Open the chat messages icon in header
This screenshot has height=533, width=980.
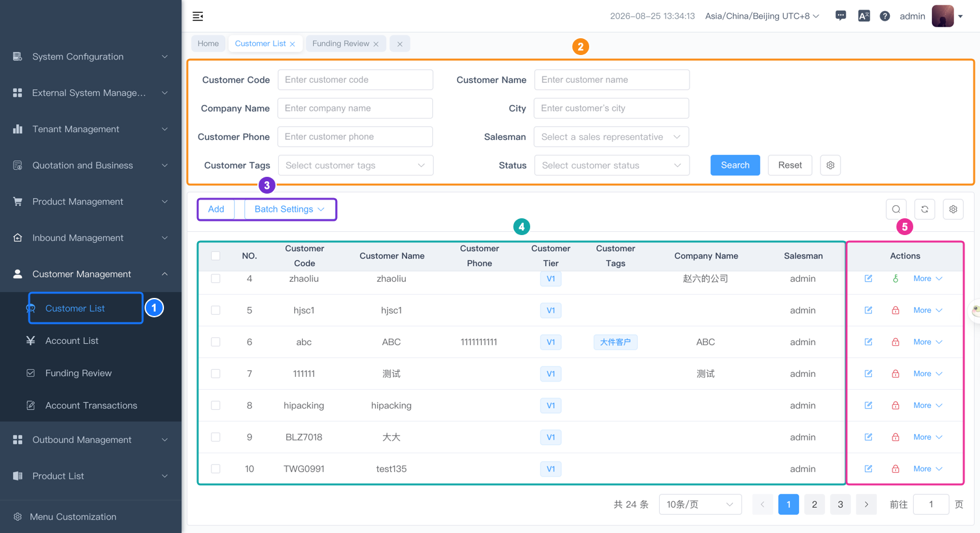[841, 16]
